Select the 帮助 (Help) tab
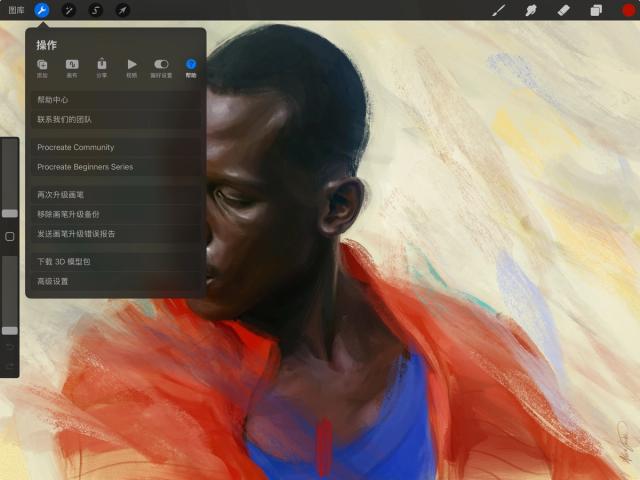 pos(191,68)
